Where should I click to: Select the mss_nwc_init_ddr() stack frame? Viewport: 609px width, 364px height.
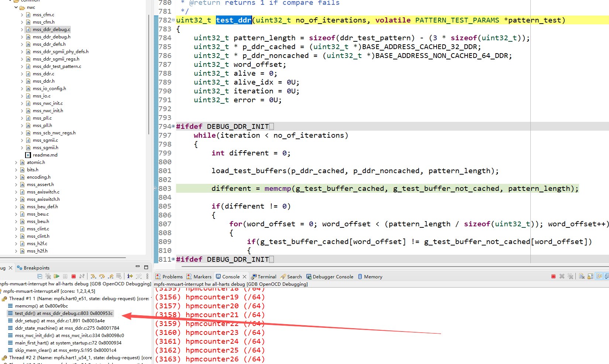pos(69,336)
